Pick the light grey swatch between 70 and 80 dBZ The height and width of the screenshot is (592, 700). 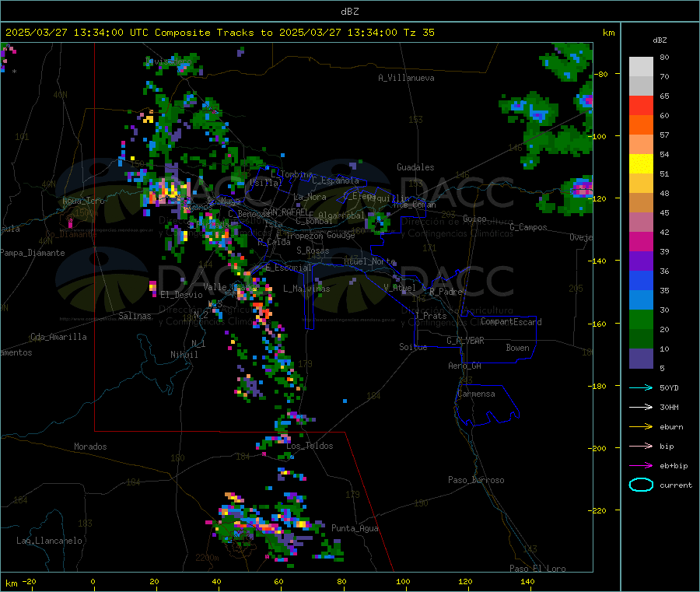point(641,67)
